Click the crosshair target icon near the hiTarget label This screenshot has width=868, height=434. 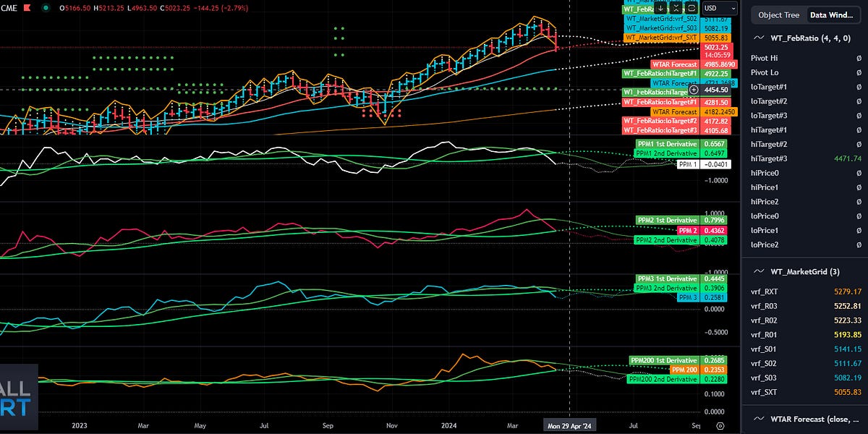pos(694,90)
